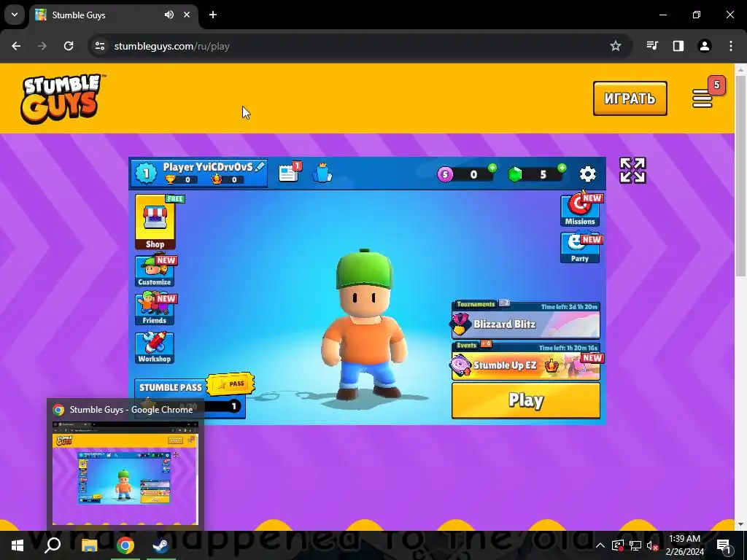The height and width of the screenshot is (560, 747).
Task: Expand the tab search dropdown
Action: tap(15, 15)
